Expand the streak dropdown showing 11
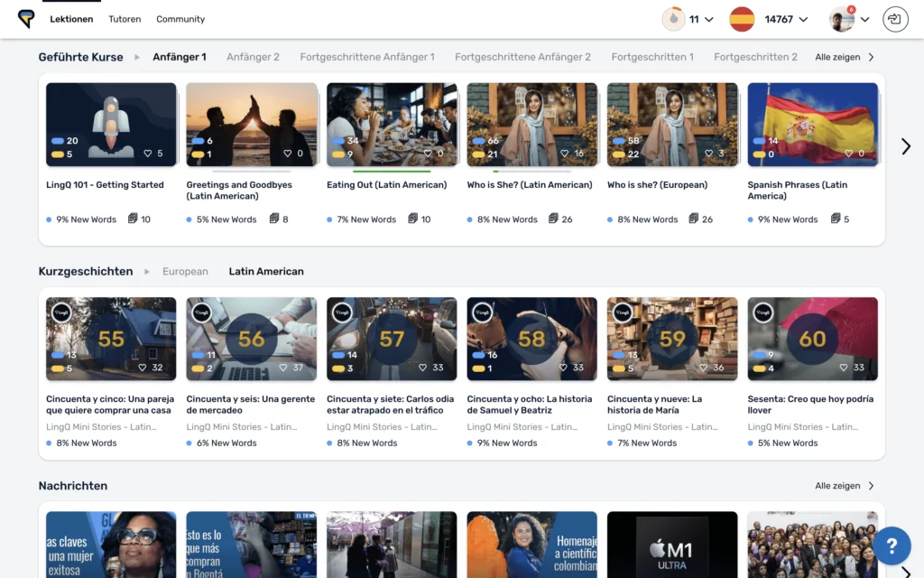 pos(708,19)
